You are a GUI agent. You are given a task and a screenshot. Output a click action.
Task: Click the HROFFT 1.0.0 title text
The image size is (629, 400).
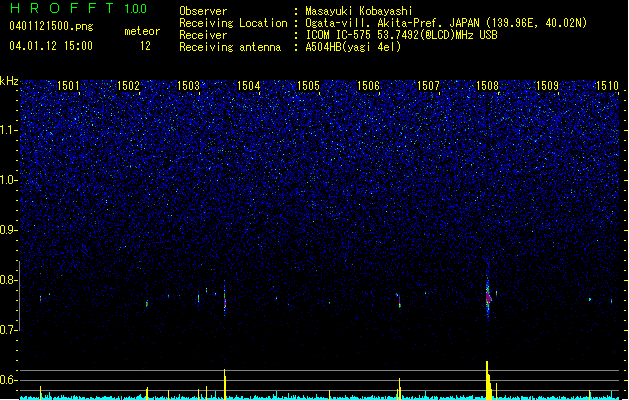[x=79, y=8]
